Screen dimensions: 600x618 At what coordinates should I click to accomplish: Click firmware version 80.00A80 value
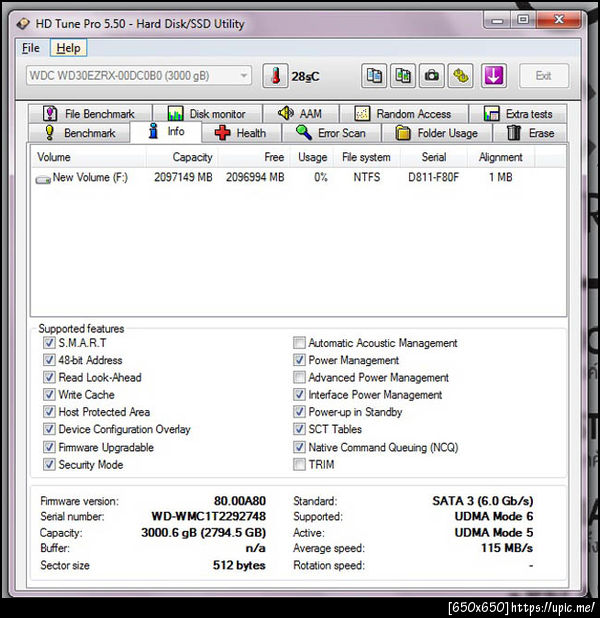pos(240,501)
